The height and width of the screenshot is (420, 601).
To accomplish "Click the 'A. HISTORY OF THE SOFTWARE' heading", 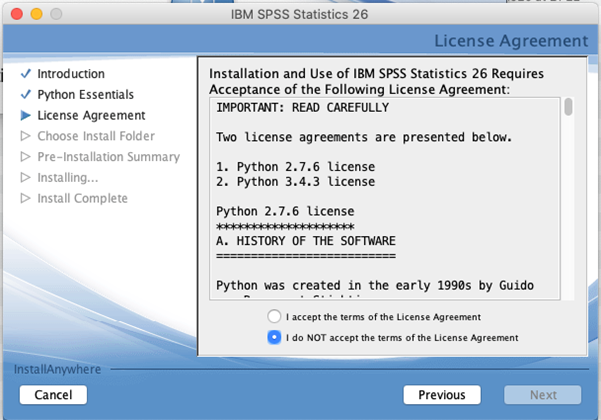I will tap(306, 241).
